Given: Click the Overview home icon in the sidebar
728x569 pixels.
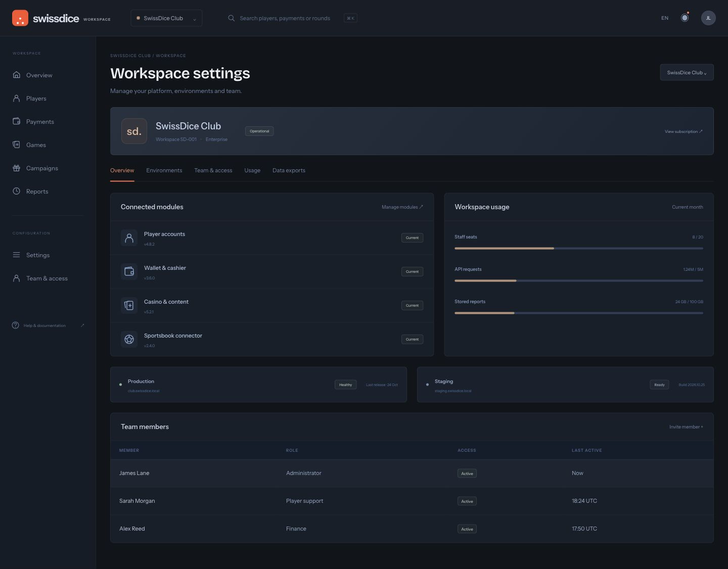Looking at the screenshot, I should pyautogui.click(x=17, y=75).
